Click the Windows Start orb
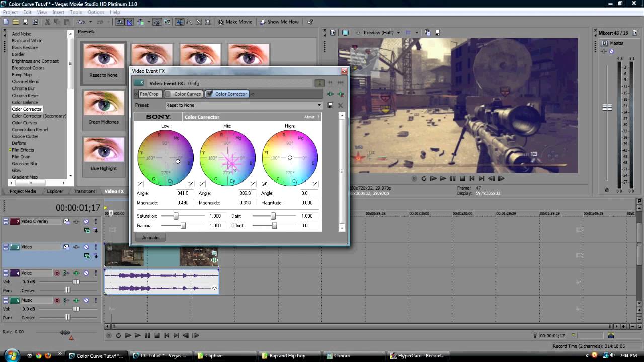The image size is (644, 362). click(12, 355)
